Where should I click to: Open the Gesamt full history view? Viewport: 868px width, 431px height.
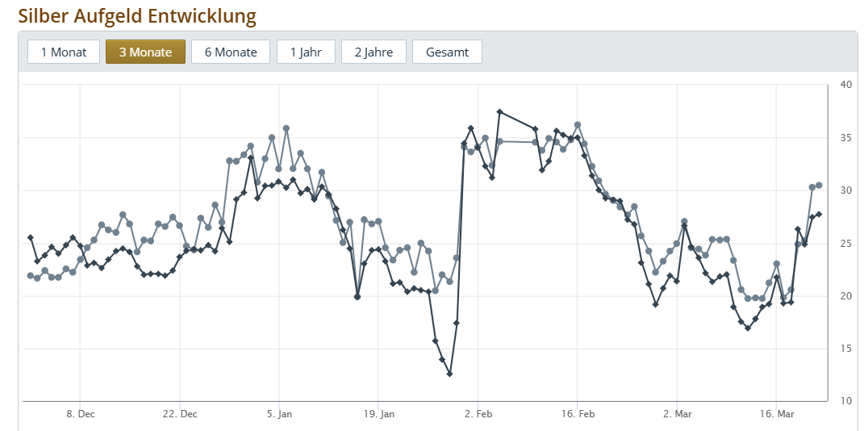tap(447, 52)
